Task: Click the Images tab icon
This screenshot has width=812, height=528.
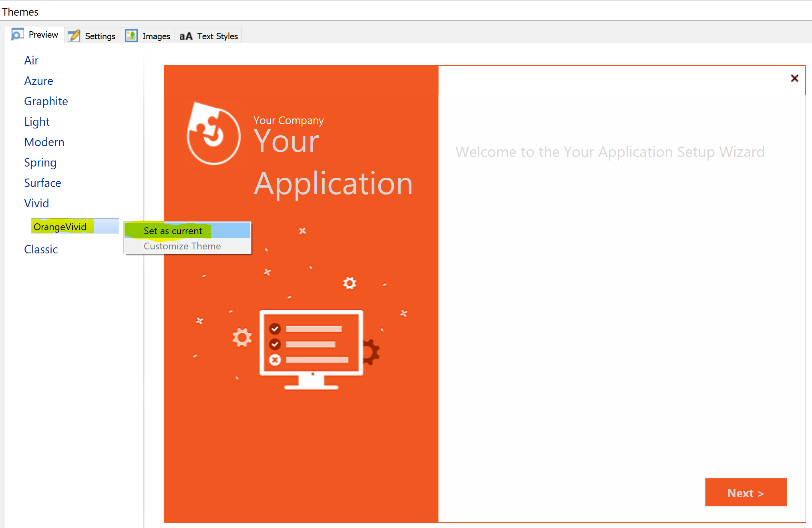Action: 131,36
